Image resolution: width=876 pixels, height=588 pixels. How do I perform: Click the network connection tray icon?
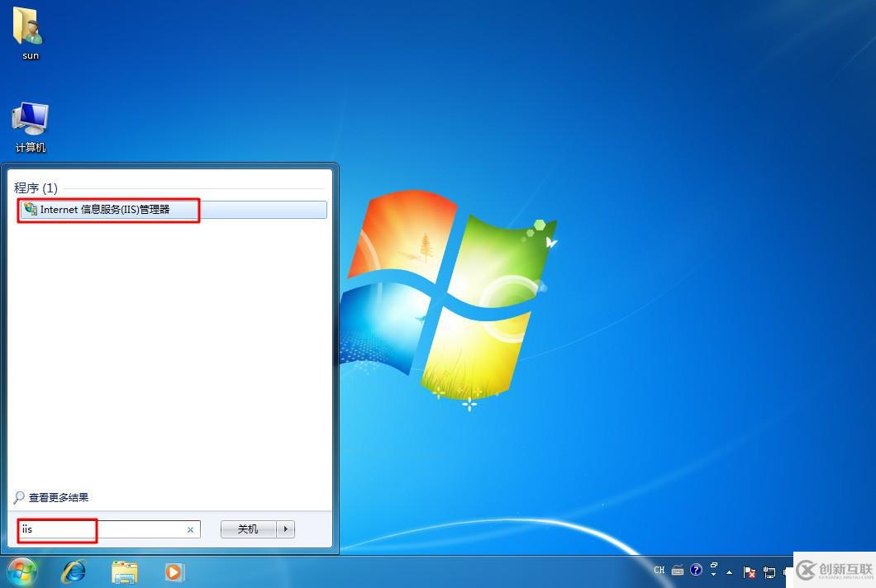click(x=769, y=571)
